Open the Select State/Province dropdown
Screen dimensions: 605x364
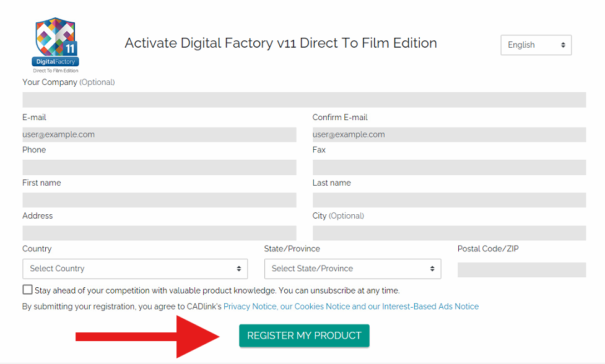pyautogui.click(x=352, y=269)
